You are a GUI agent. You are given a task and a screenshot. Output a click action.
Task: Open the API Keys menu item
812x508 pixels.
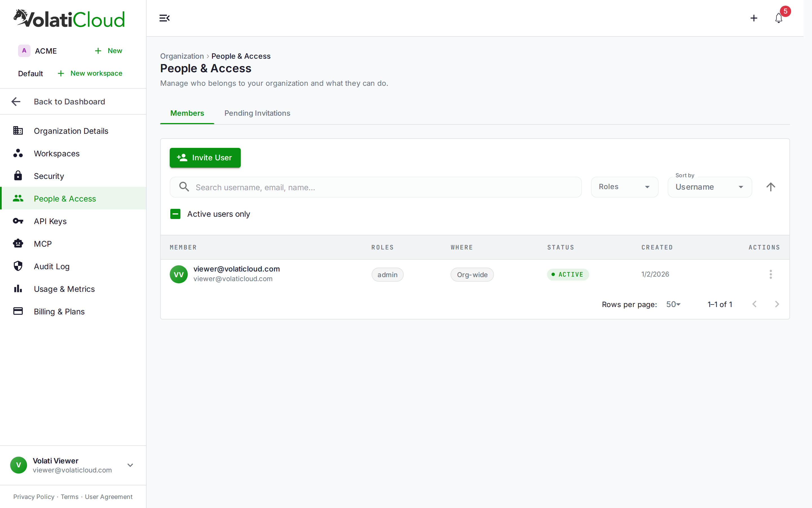(x=73, y=221)
